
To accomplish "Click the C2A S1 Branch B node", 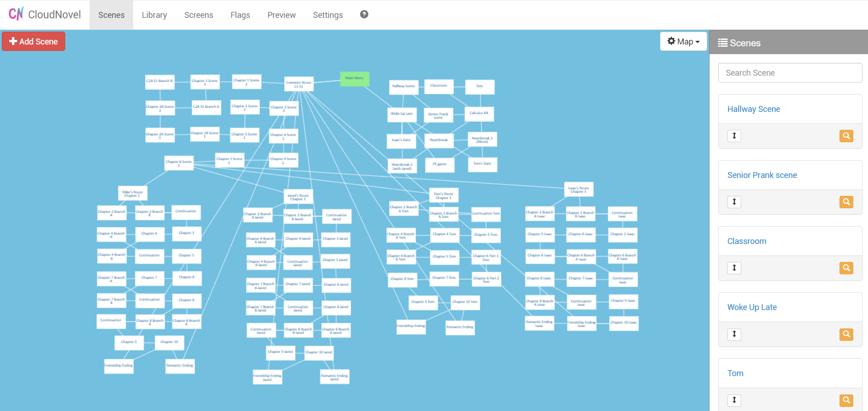I will (160, 82).
